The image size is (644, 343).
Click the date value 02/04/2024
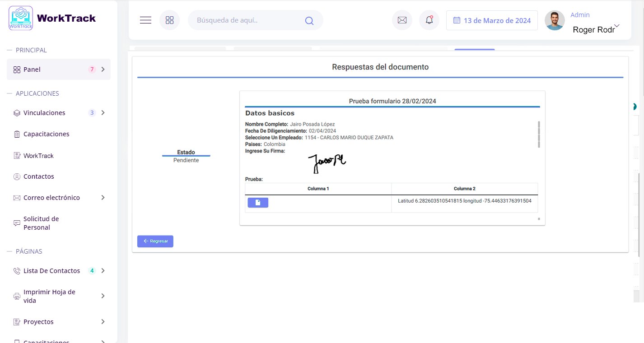(x=322, y=131)
